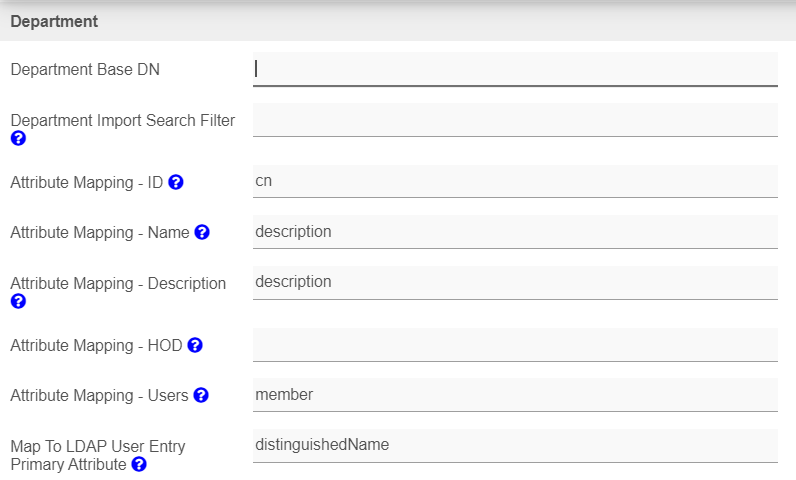
Task: Click the empty Attribute Mapping - HOD field
Action: 515,344
